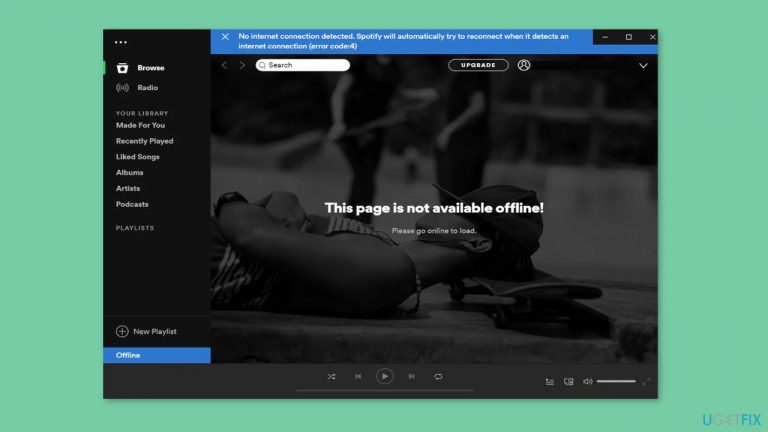Expand the account dropdown chevron

click(643, 66)
